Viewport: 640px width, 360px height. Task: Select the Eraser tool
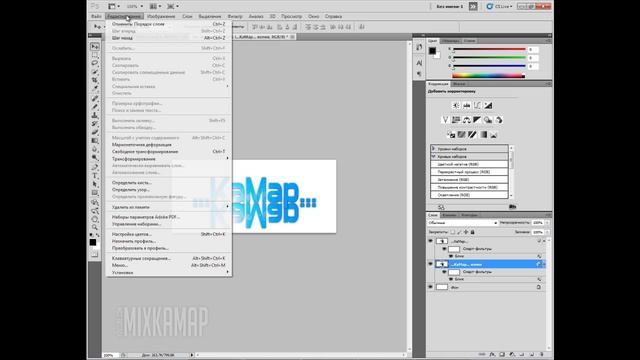pos(95,132)
